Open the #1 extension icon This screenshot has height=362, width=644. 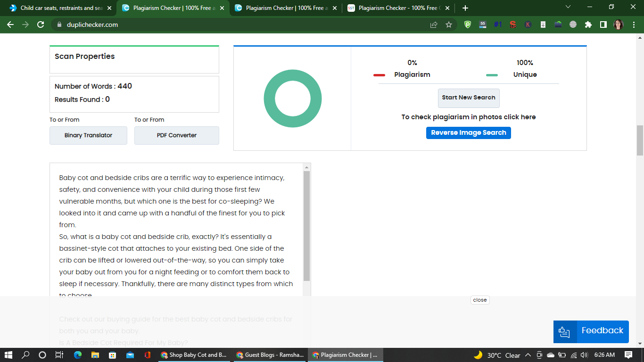498,25
